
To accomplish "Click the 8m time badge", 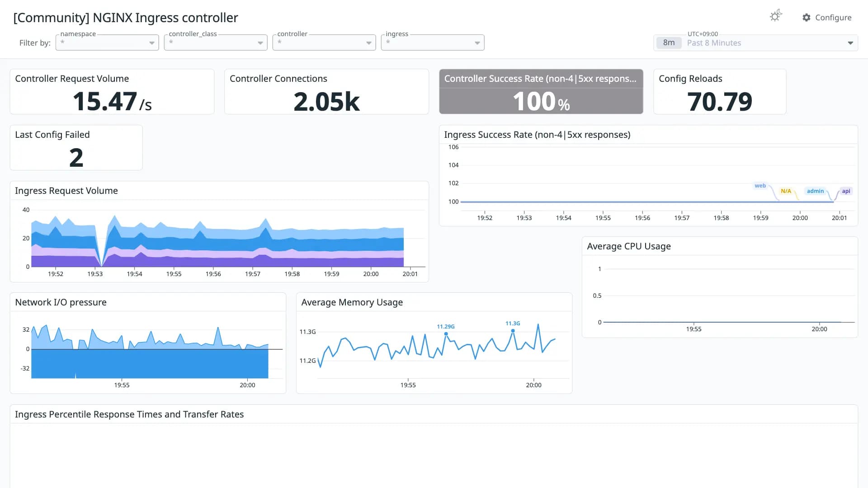I will [669, 43].
